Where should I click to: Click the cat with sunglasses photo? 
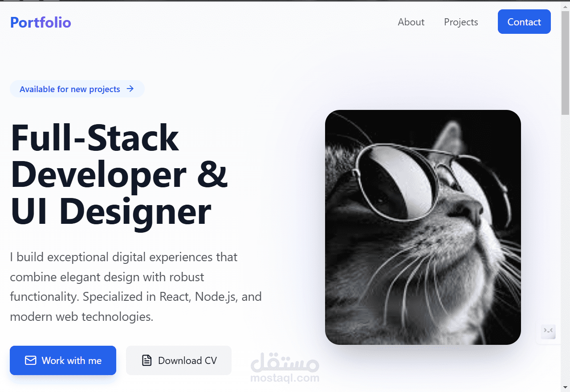click(x=423, y=227)
